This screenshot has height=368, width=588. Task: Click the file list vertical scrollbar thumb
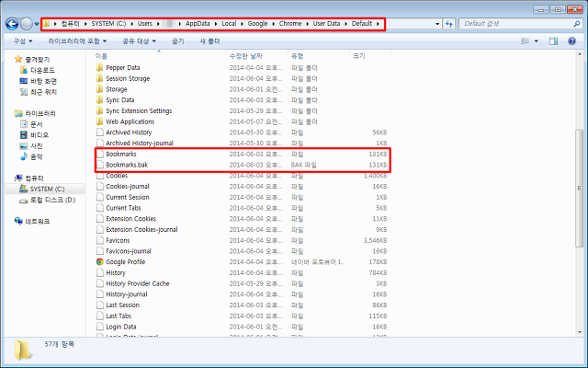click(x=580, y=188)
